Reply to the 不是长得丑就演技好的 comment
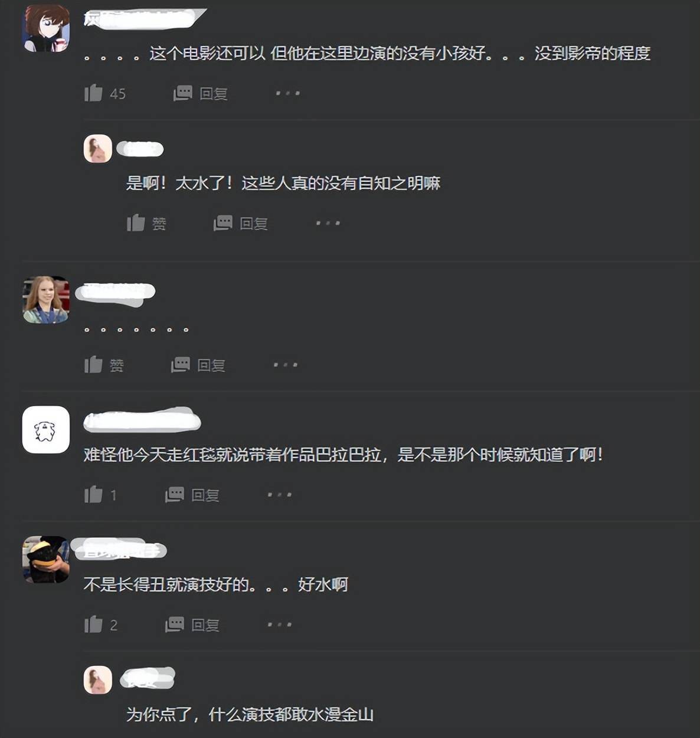The image size is (700, 738). coord(192,625)
